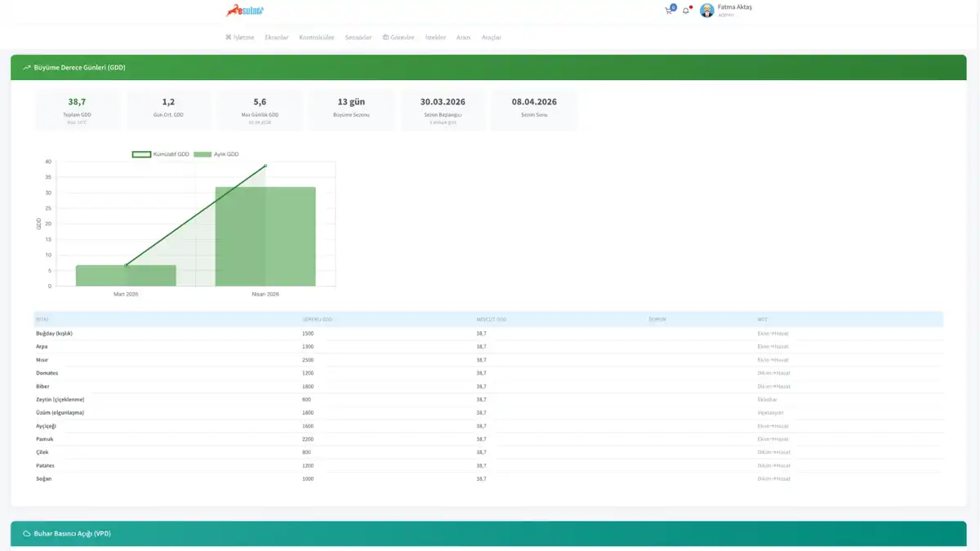
Task: Open the Kontrolcüler menu
Action: 317,38
